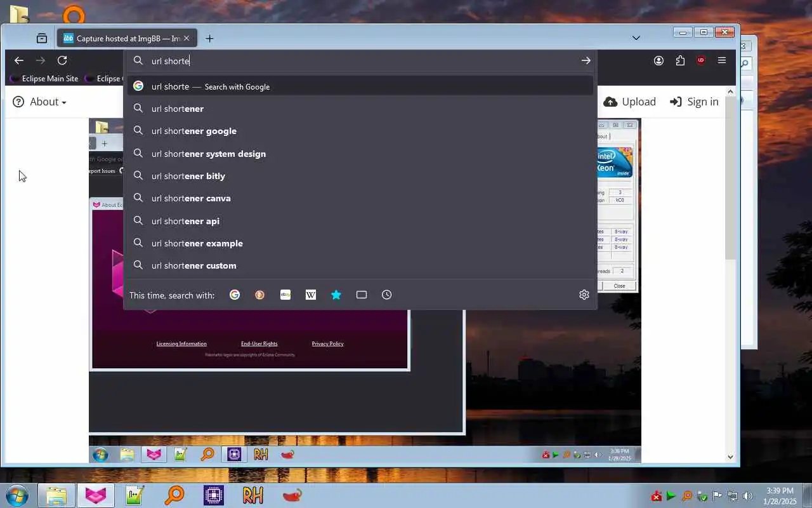Open the uBlock Origin extension icon
812x508 pixels.
(701, 60)
